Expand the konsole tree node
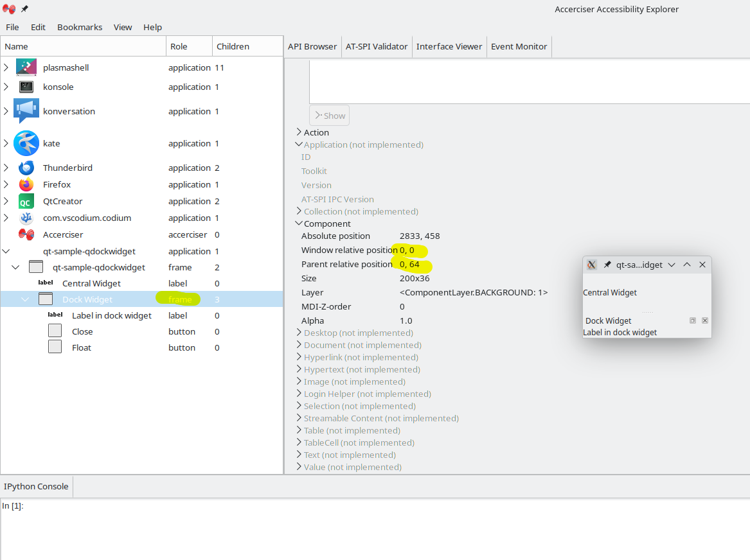The width and height of the screenshot is (750, 560). pos(6,87)
